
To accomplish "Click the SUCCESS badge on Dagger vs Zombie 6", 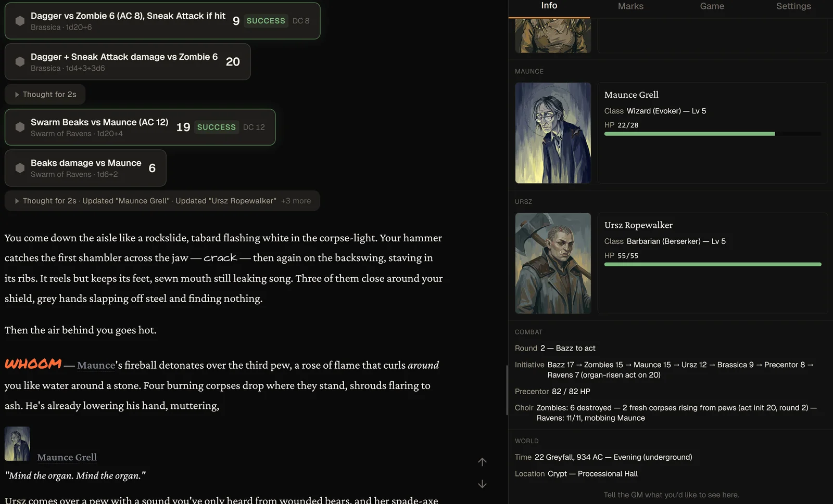I will point(266,21).
